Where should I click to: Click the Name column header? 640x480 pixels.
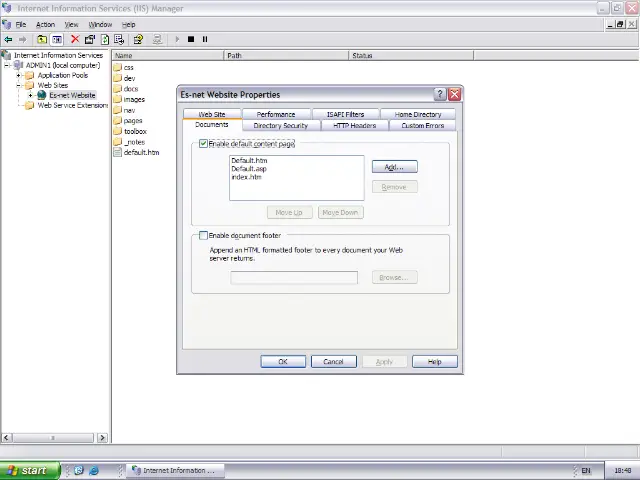coord(168,55)
